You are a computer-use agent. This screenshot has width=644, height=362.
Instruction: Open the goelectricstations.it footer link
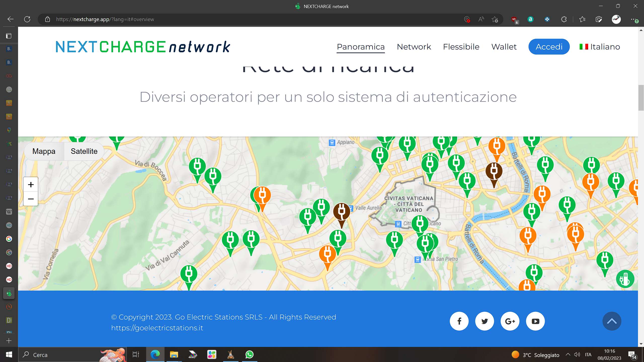(x=157, y=328)
